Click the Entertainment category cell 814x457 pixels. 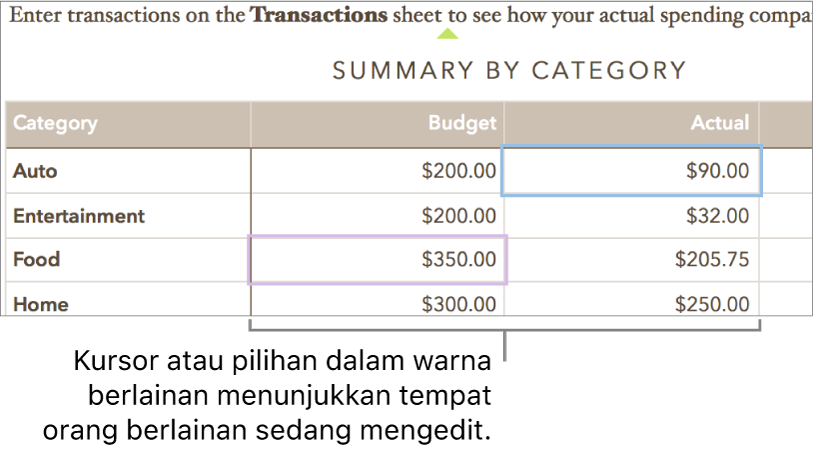point(127,215)
